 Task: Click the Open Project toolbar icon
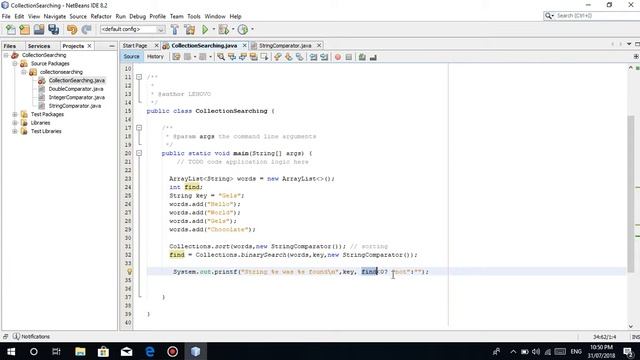tap(39, 29)
